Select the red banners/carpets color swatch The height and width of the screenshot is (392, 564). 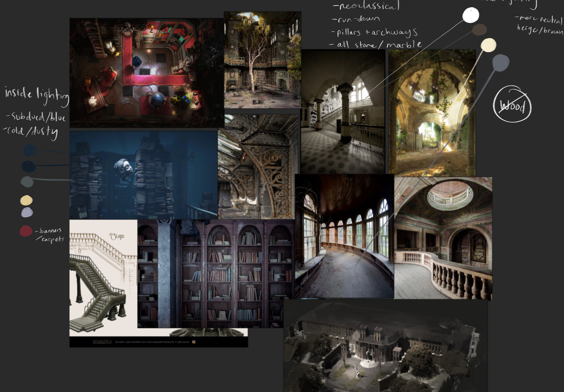(x=26, y=231)
